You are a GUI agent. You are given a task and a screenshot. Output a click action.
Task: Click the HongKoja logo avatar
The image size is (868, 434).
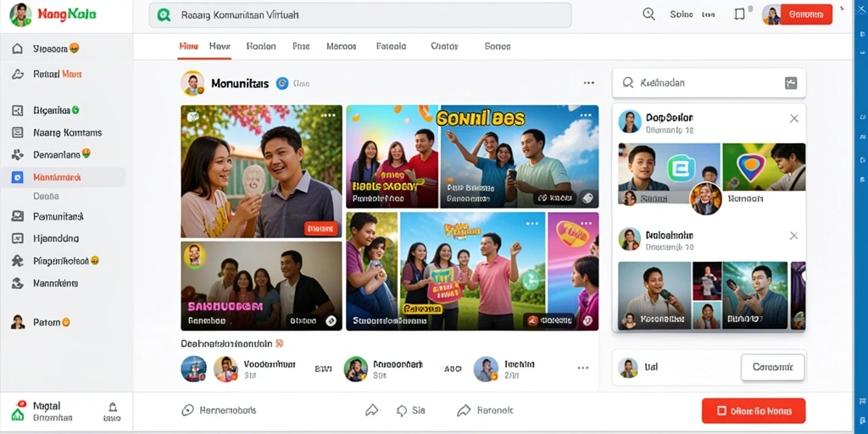point(20,15)
